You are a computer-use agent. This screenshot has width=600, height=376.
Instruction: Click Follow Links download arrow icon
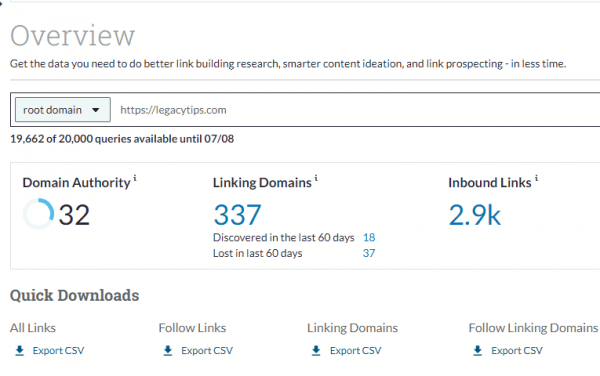168,350
